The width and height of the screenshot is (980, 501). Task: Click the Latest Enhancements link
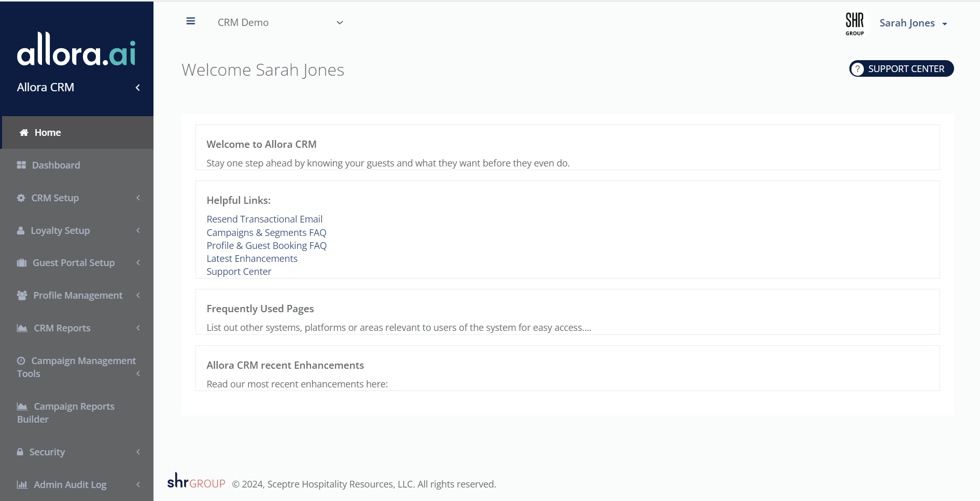[252, 258]
